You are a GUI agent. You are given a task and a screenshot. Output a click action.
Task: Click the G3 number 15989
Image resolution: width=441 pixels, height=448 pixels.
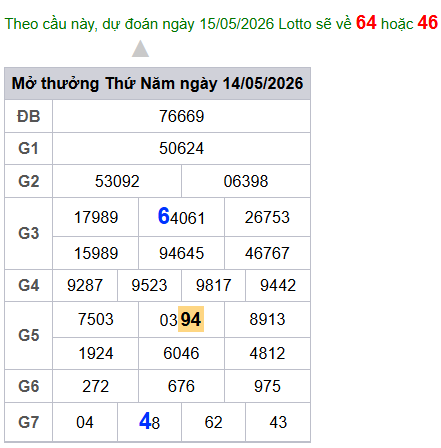tap(96, 253)
